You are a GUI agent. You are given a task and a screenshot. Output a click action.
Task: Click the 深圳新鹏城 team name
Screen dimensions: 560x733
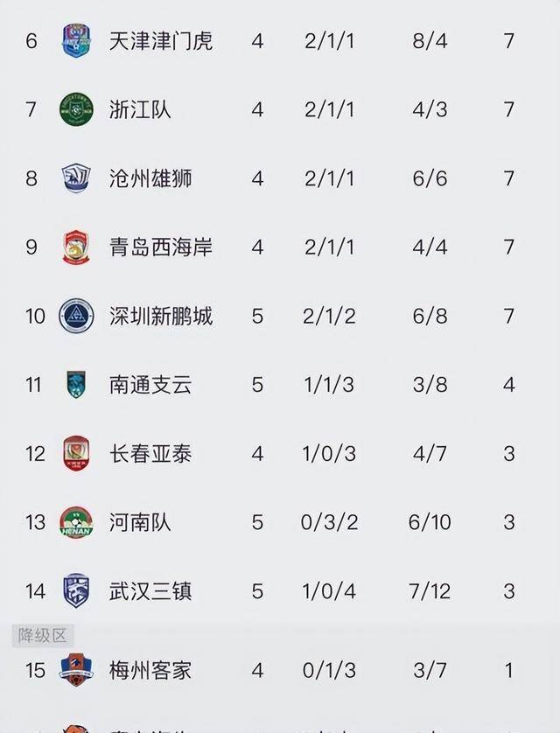161,316
